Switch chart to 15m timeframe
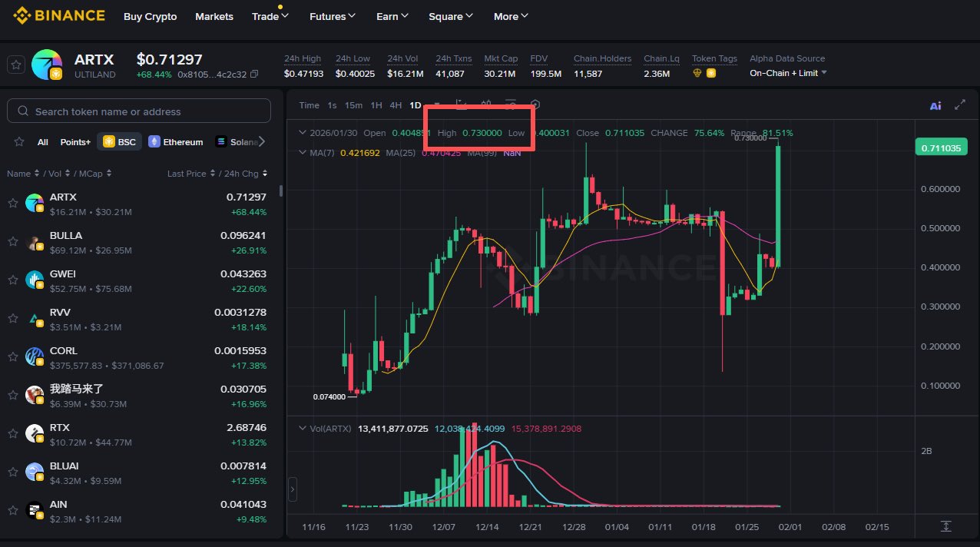 tap(353, 105)
